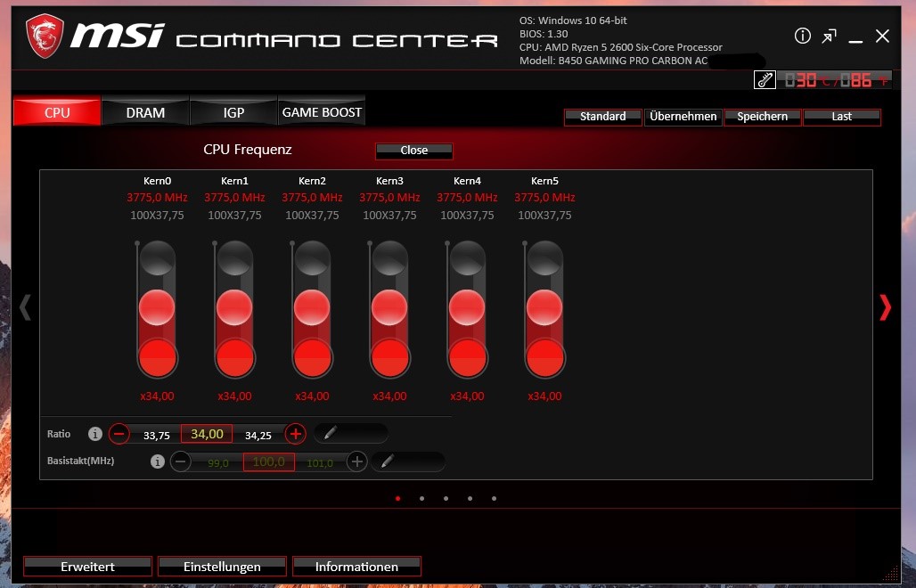This screenshot has height=588, width=916.
Task: Click the Standard button
Action: click(x=603, y=117)
